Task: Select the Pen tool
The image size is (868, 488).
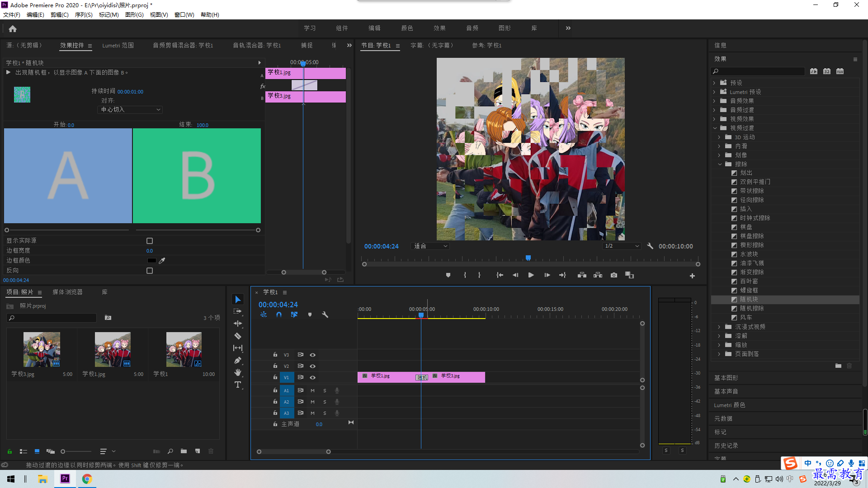Action: tap(238, 360)
